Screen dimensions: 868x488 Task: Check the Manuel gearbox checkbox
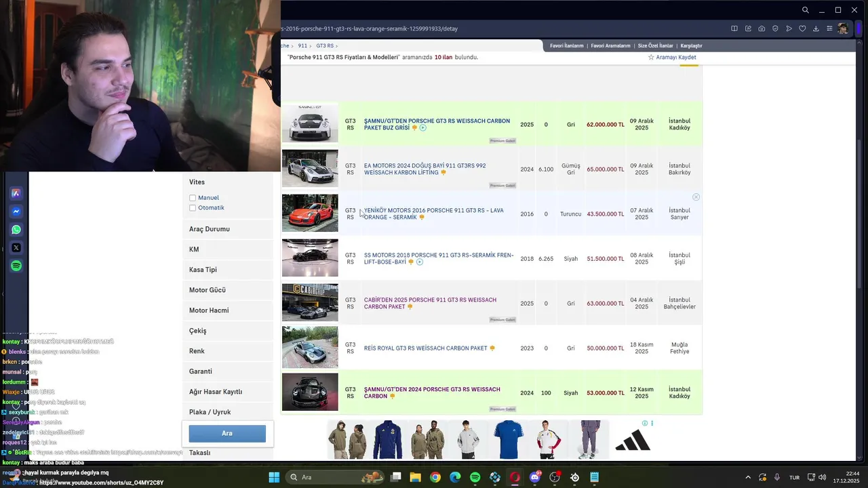193,198
